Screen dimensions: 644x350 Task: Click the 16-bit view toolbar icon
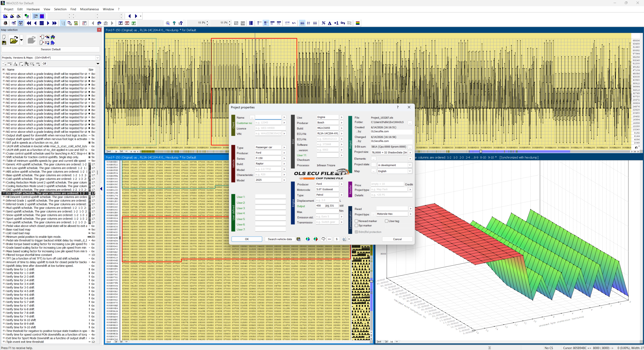click(x=266, y=23)
